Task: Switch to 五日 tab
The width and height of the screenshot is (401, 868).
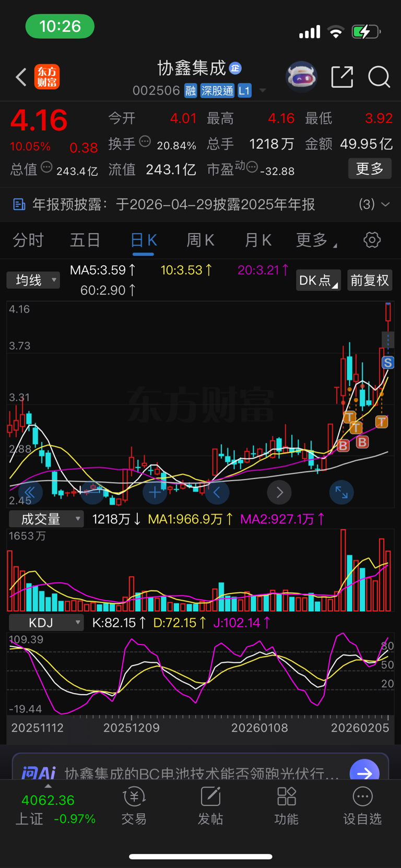Action: click(x=85, y=240)
